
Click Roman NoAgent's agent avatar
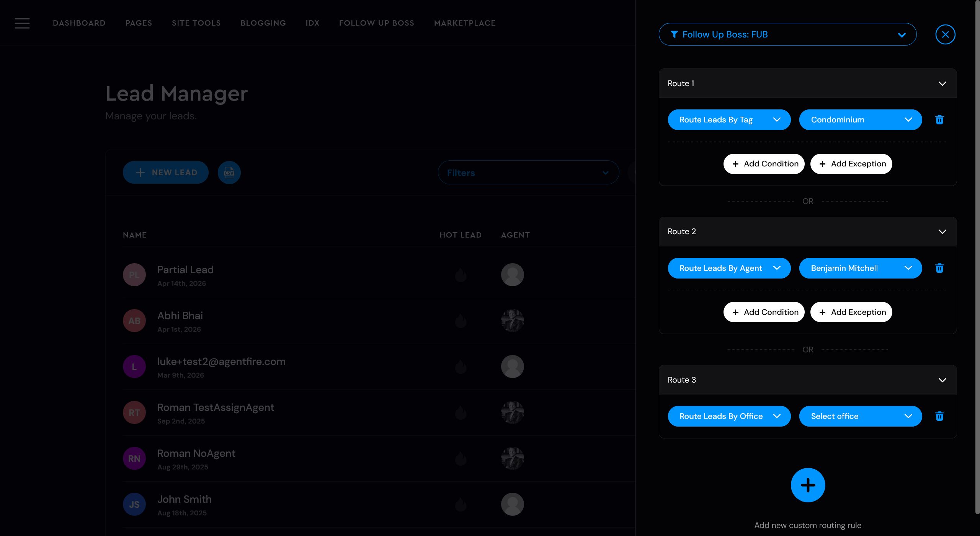tap(512, 458)
